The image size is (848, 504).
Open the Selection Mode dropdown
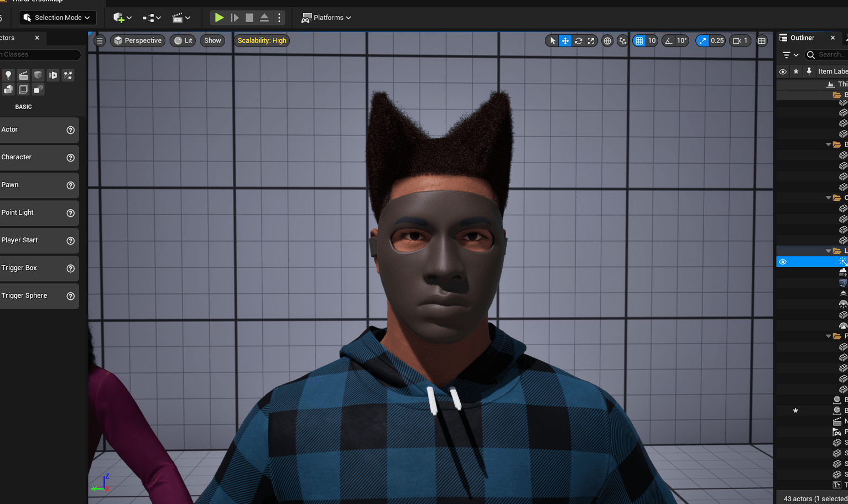click(x=58, y=18)
